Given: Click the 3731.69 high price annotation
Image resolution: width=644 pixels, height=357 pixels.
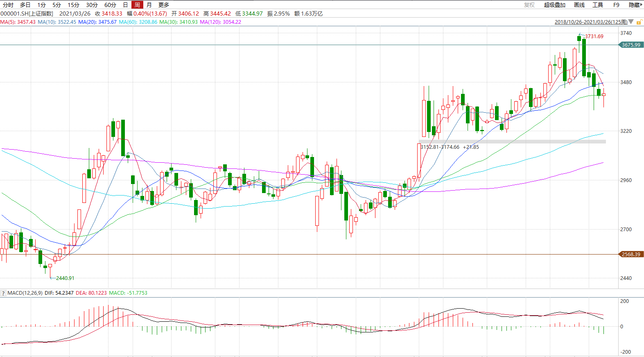Looking at the screenshot, I should point(594,36).
